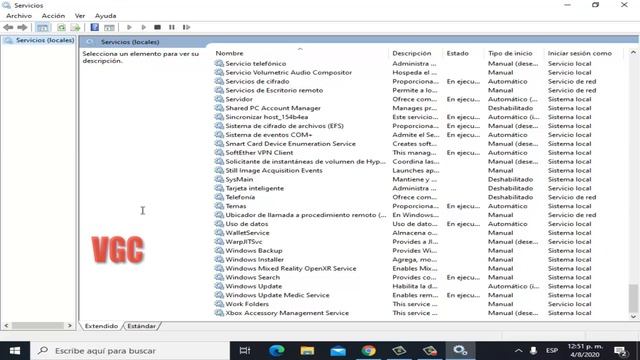
Task: Open Google Chrome from the taskbar
Action: pyautogui.click(x=368, y=351)
